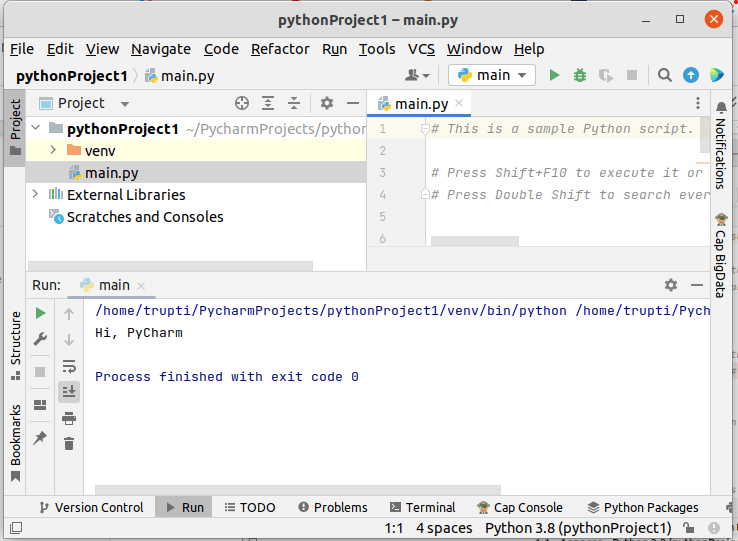Expand the venv folder

click(53, 150)
